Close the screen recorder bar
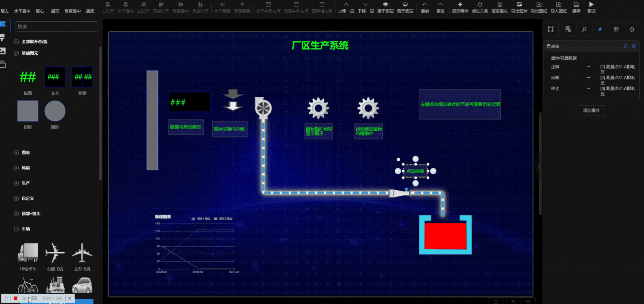This screenshot has height=304, width=644. pyautogui.click(x=70, y=298)
